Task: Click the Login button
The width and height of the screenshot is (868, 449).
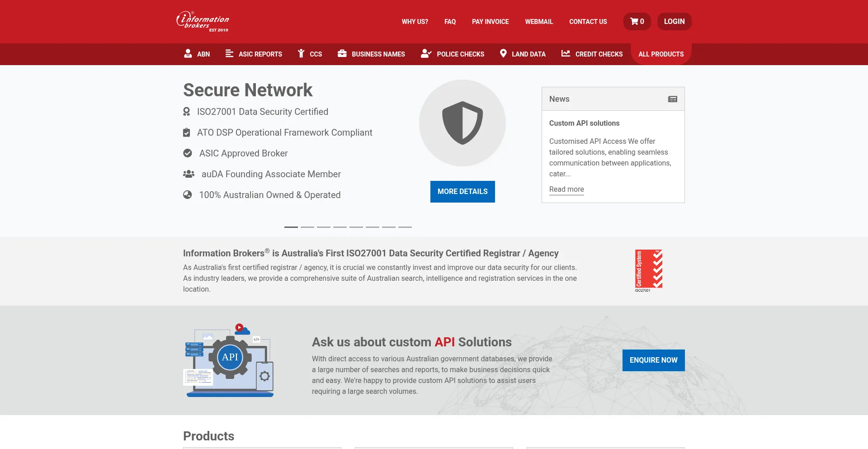Action: (674, 21)
